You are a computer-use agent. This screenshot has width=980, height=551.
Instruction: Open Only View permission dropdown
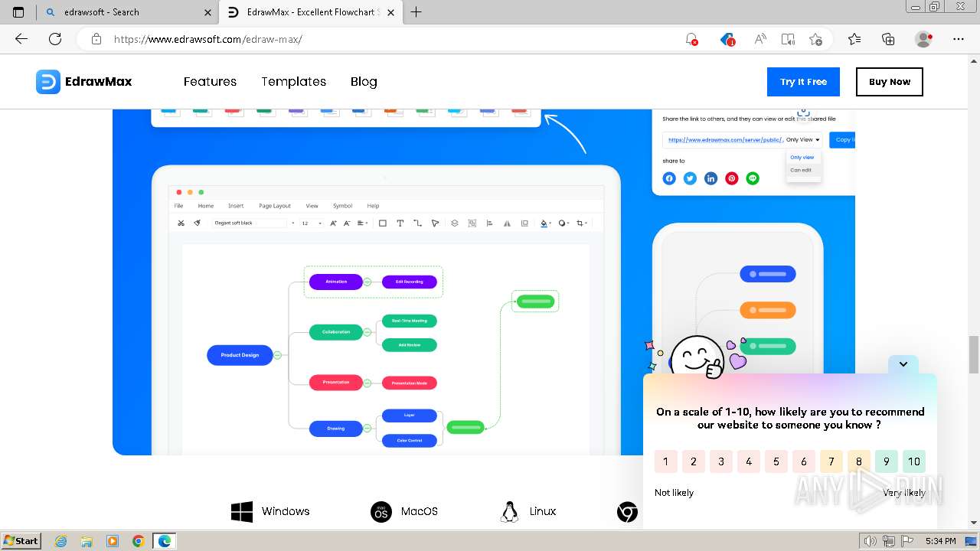click(803, 140)
